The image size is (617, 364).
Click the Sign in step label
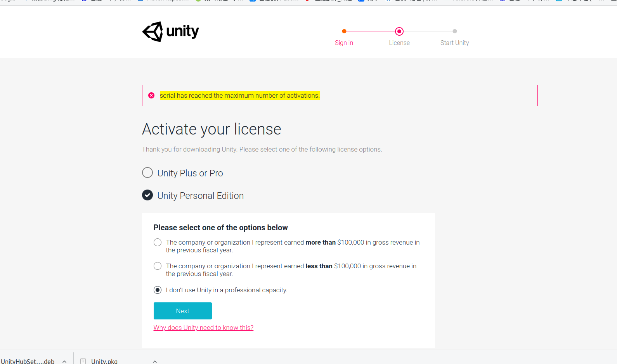coord(344,43)
